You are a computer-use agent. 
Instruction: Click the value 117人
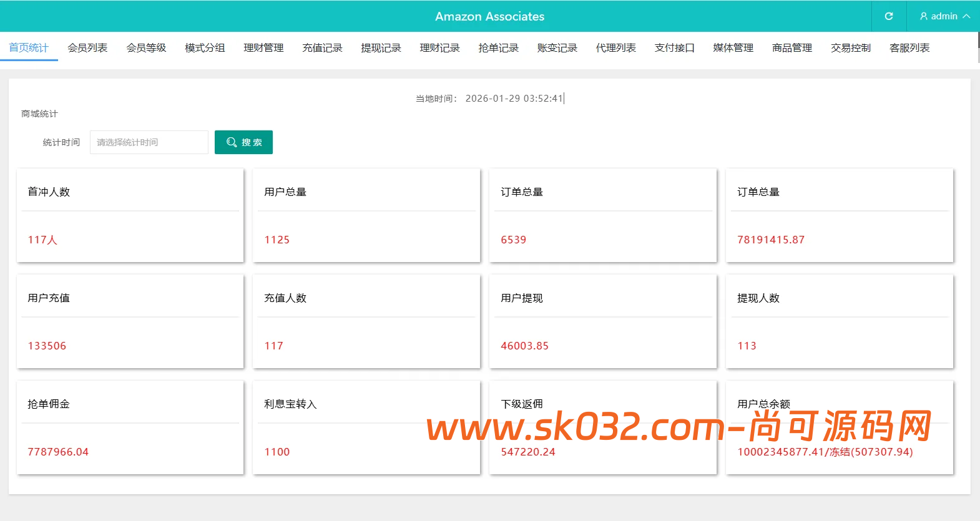42,240
